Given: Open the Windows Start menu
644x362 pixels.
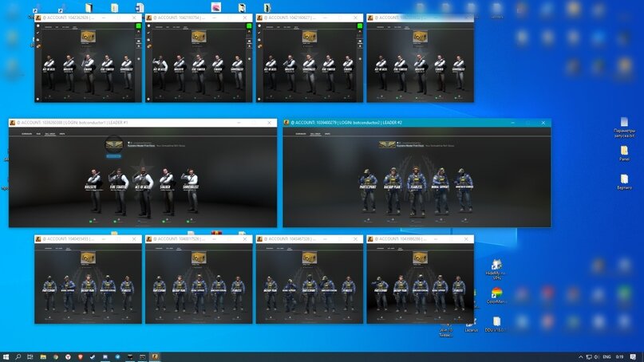Looking at the screenshot, I should point(6,357).
